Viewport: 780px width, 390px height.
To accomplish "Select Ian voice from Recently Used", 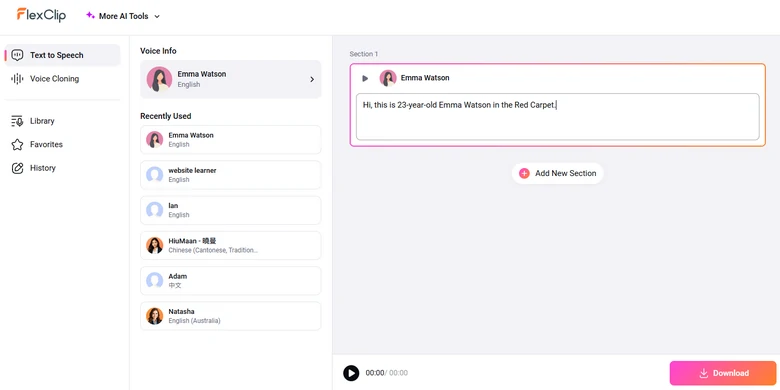I will click(231, 210).
